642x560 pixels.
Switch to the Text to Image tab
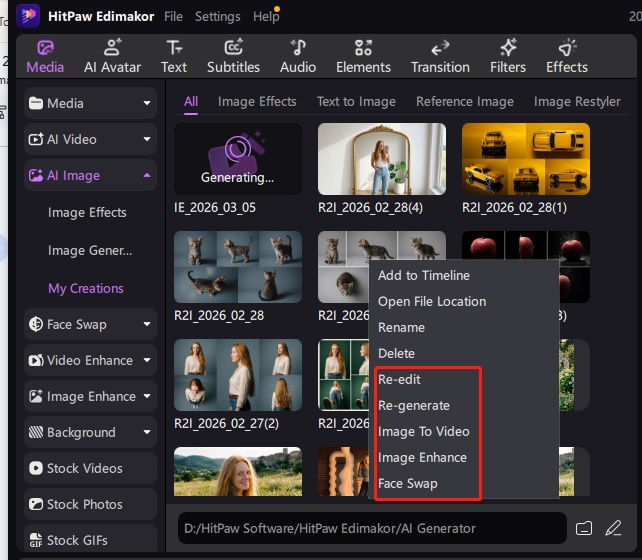coord(356,101)
